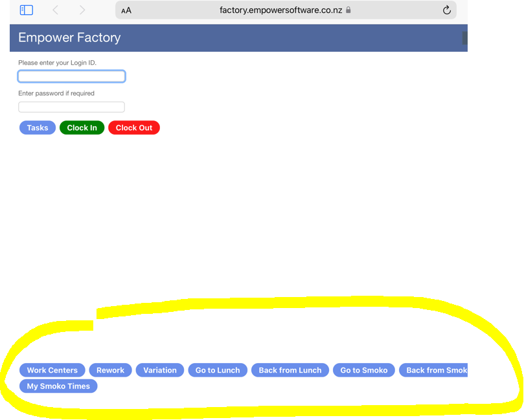View My Smoko Times
Image resolution: width=524 pixels, height=420 pixels.
[x=58, y=386]
